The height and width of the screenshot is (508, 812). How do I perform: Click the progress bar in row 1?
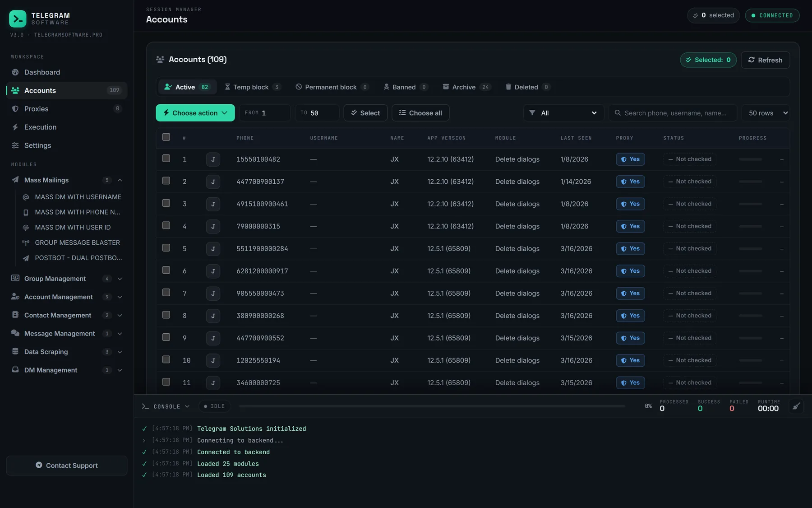click(x=751, y=159)
